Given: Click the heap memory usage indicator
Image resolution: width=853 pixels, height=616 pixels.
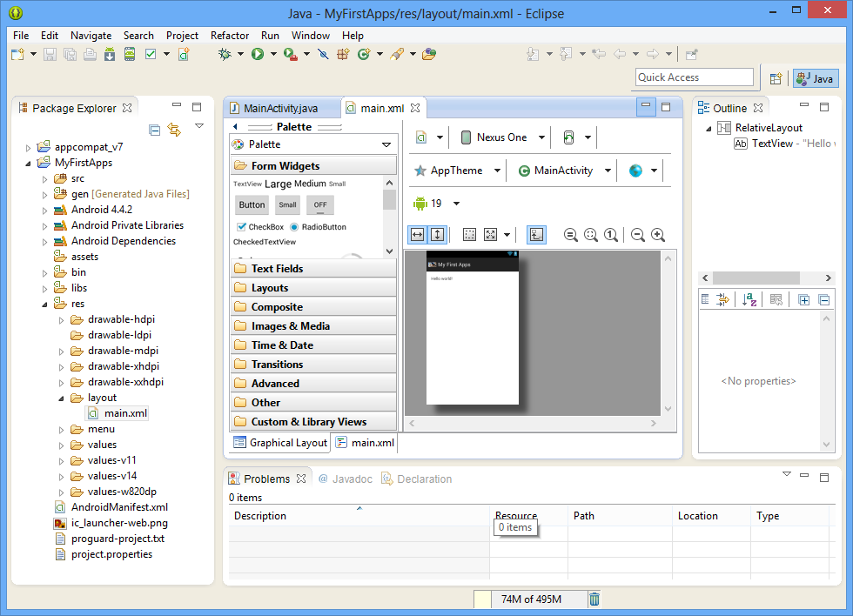Looking at the screenshot, I should click(x=533, y=599).
